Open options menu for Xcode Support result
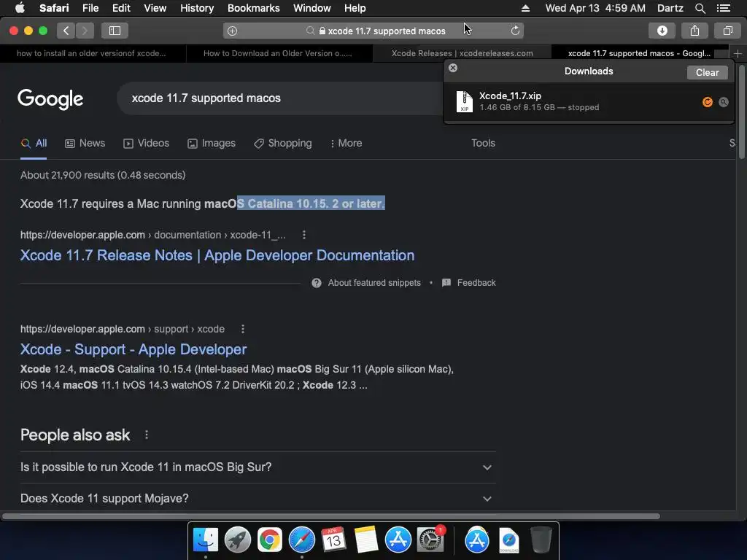 [242, 329]
